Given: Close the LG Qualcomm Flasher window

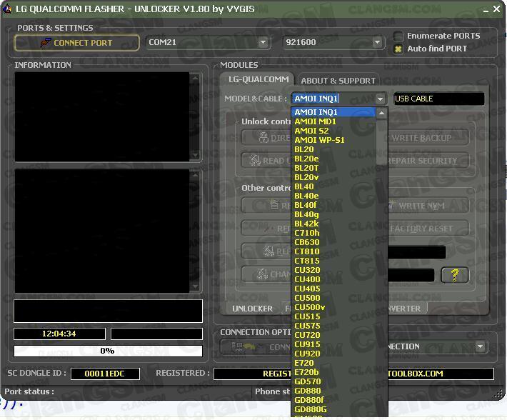Looking at the screenshot, I should tap(497, 9).
